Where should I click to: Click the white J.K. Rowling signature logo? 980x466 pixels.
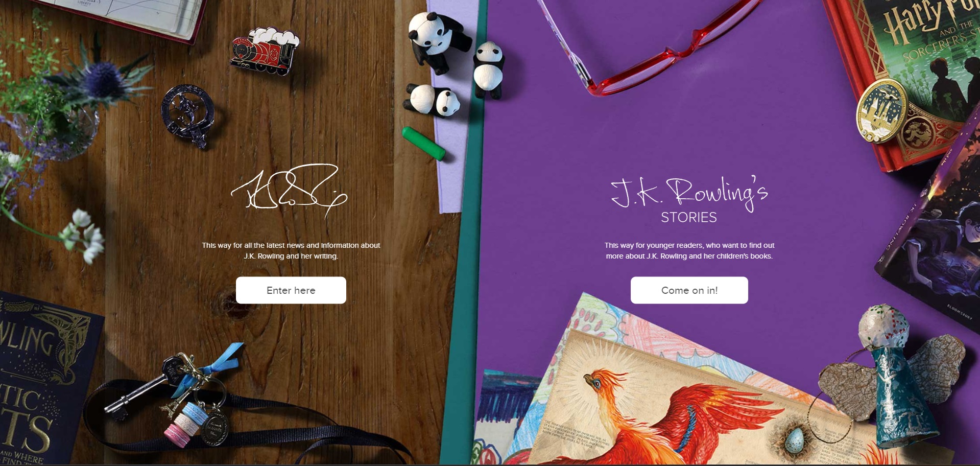tap(290, 191)
